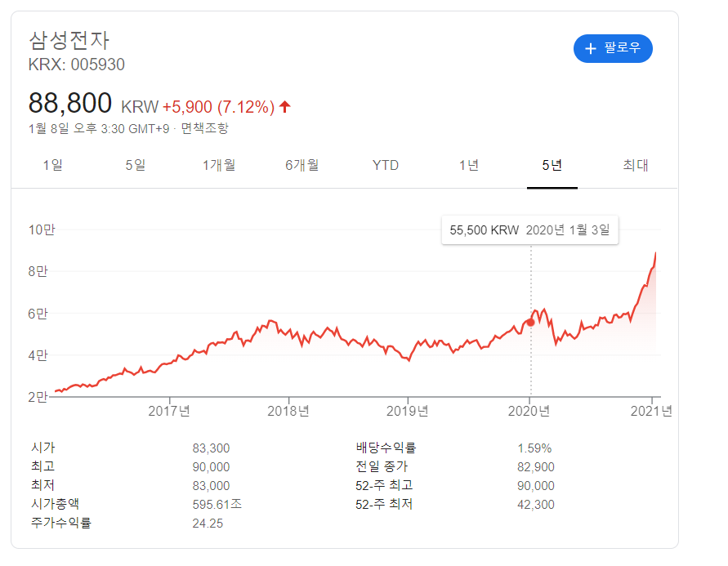Click the 최저 value 83,000
The height and width of the screenshot is (566, 728).
click(x=212, y=486)
